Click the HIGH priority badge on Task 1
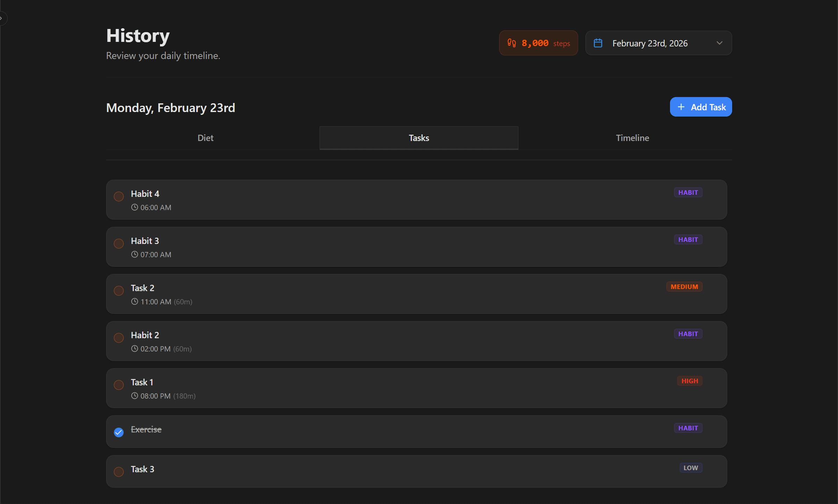 (689, 380)
